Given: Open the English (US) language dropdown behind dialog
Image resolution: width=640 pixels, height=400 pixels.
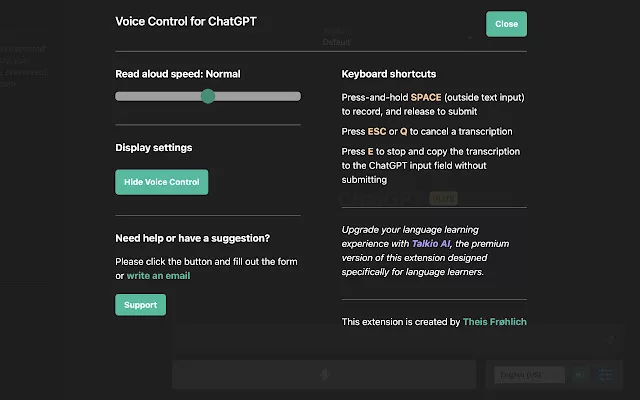Looking at the screenshot, I should (x=529, y=375).
